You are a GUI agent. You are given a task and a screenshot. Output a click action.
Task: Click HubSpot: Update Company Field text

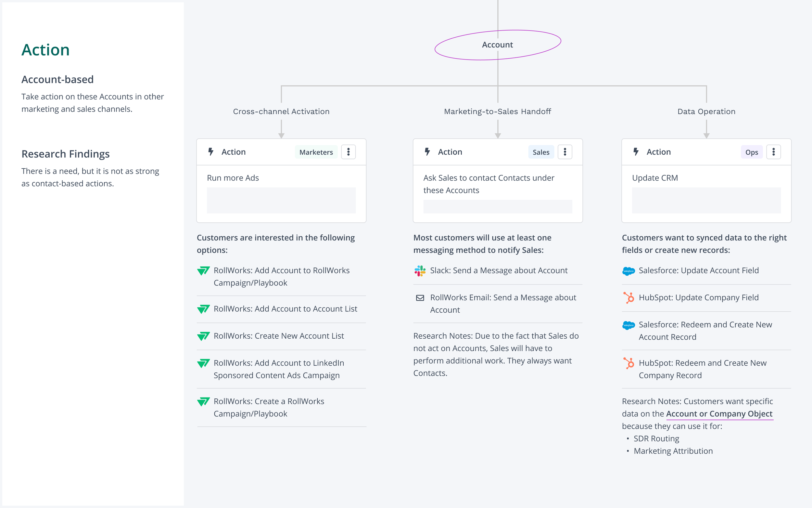pos(699,298)
